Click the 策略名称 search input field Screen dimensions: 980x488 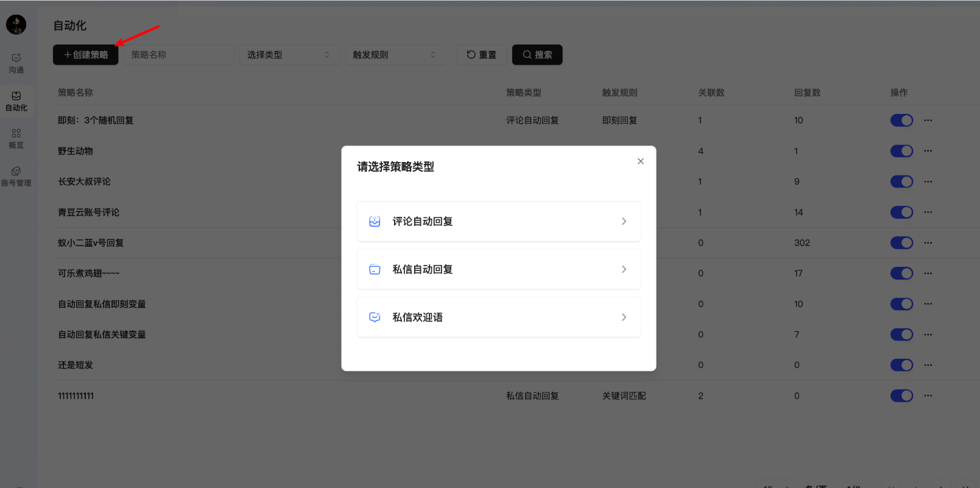click(178, 55)
